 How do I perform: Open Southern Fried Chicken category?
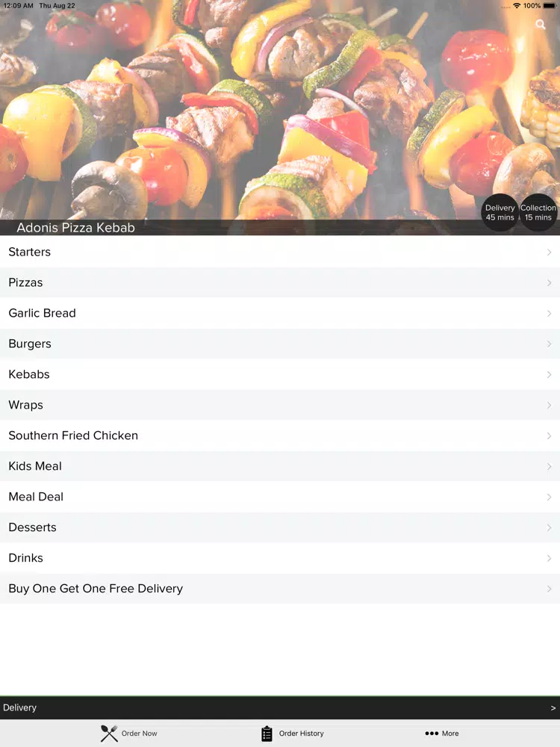pyautogui.click(x=280, y=436)
